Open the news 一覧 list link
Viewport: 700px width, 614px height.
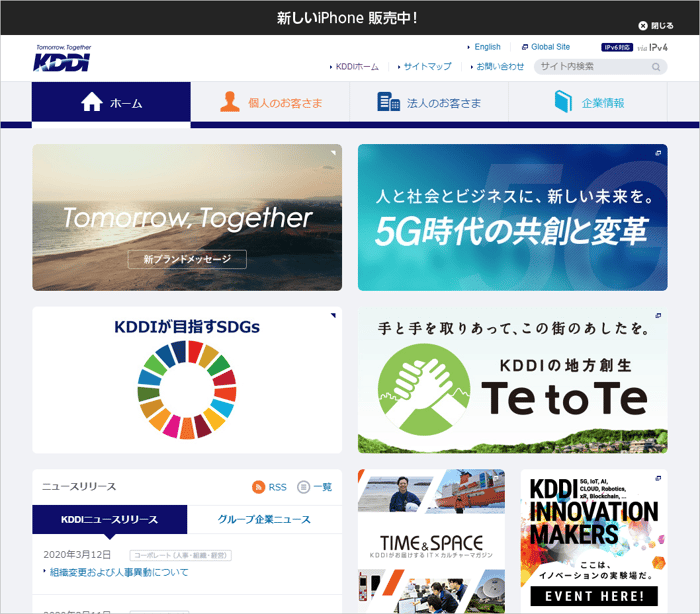coord(315,487)
